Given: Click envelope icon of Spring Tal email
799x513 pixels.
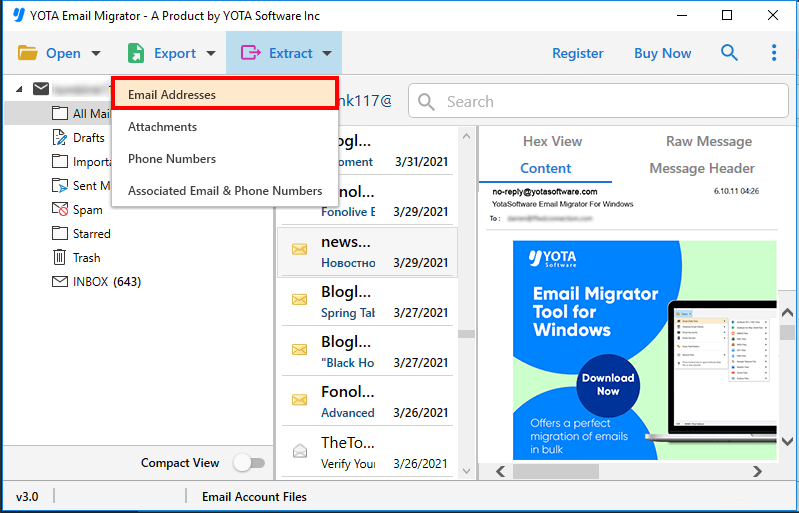Looking at the screenshot, I should coord(300,300).
